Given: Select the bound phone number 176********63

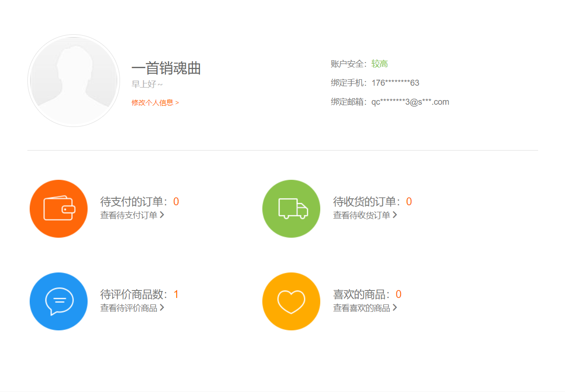Looking at the screenshot, I should (395, 83).
